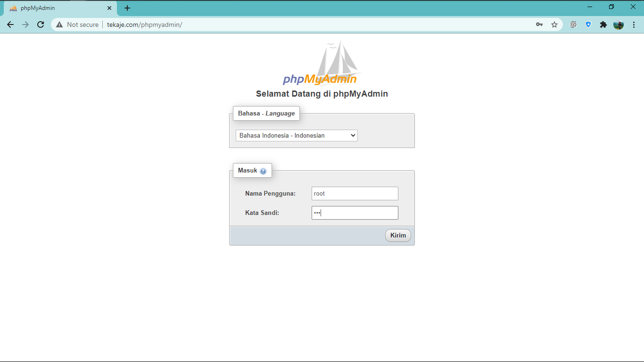Click the forward navigation arrow

click(25, 25)
